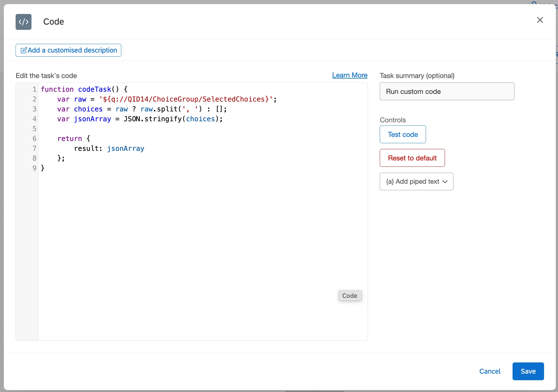The width and height of the screenshot is (558, 392).
Task: Click the small Code label in the editor
Action: tap(350, 296)
